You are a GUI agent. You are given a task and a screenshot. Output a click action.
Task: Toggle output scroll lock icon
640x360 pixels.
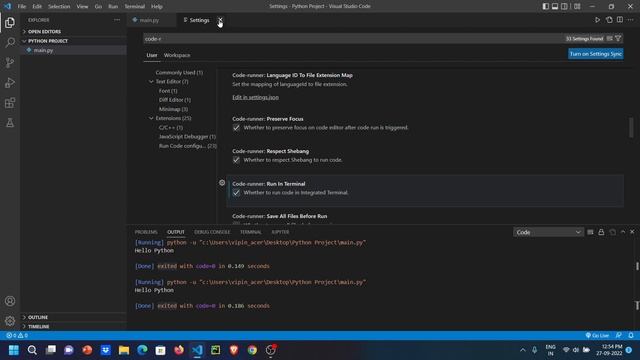tap(601, 232)
